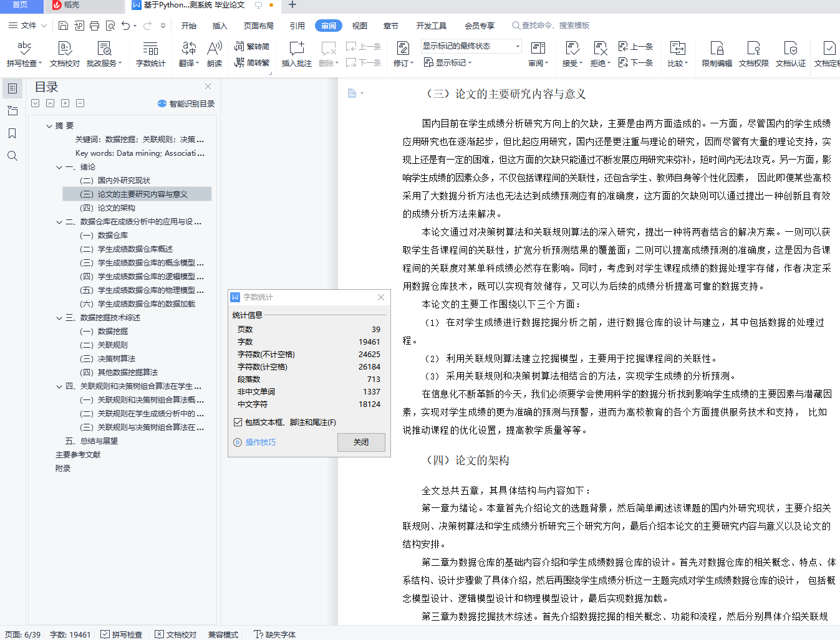The height and width of the screenshot is (640, 840).
Task: Insert a comment with 插入批注
Action: pyautogui.click(x=297, y=54)
